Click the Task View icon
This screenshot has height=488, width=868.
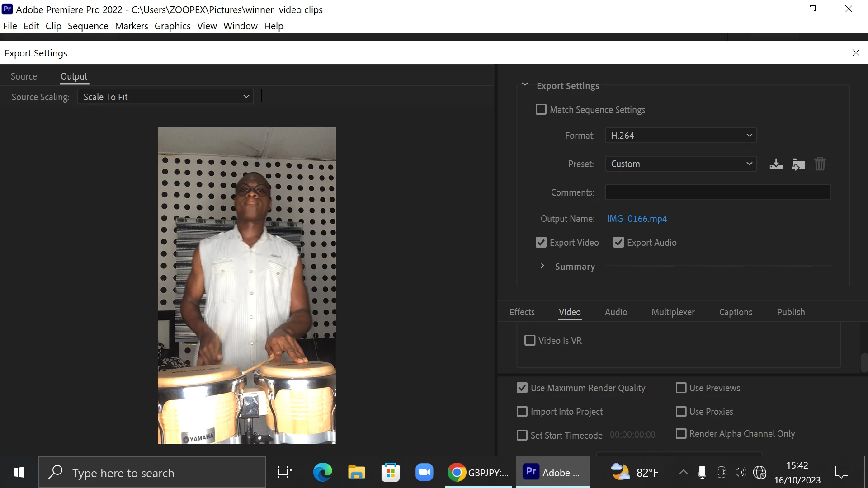285,473
